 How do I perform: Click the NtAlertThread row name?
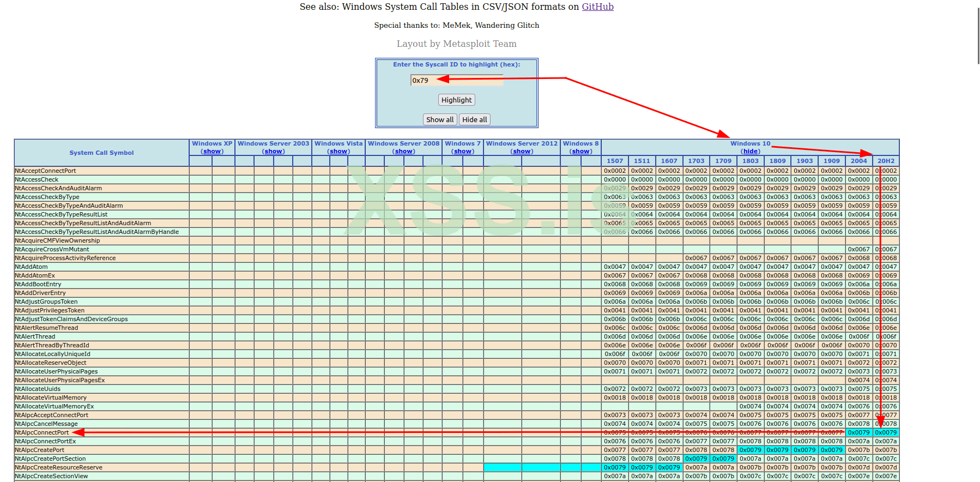35,336
